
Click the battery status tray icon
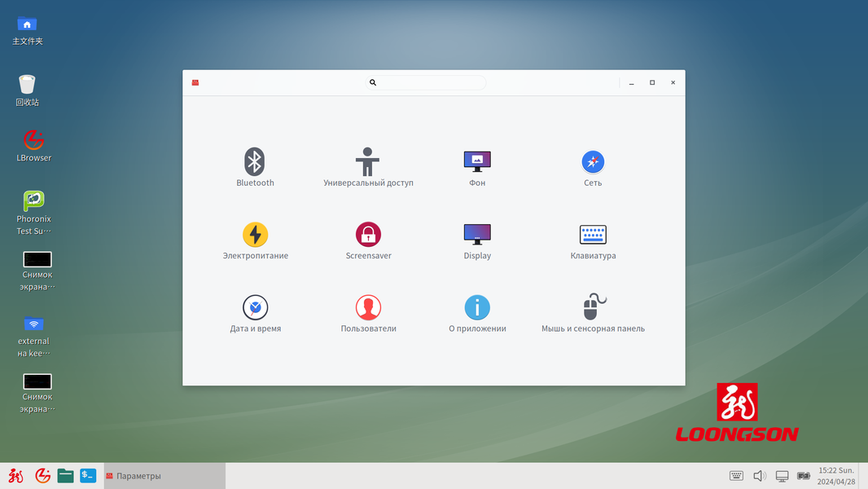(803, 476)
